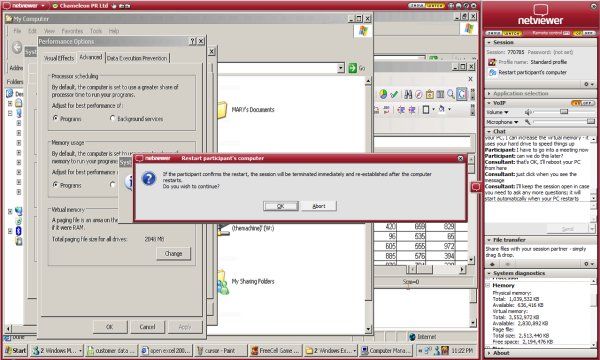
Task: Click Cancel in Performance Options
Action: point(147,327)
